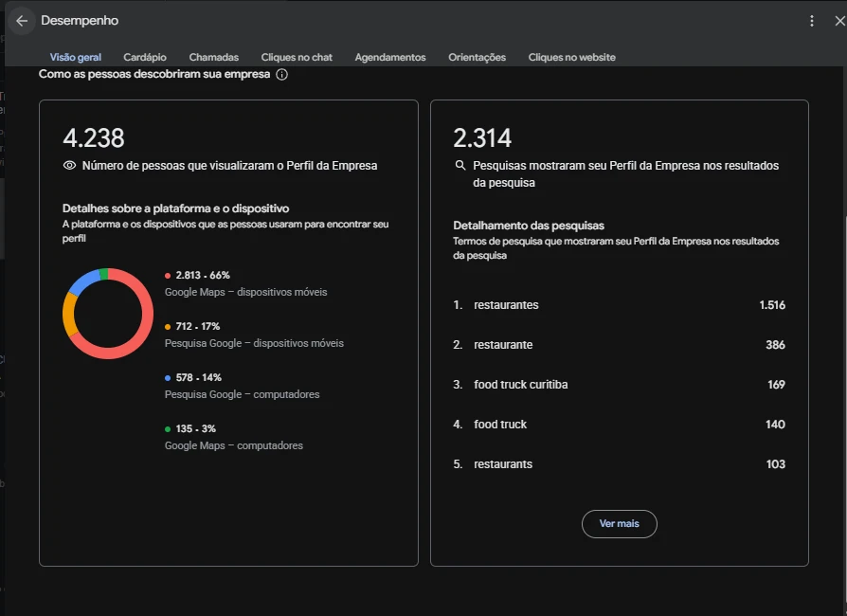Screen dimensions: 847x616
Task: Open the Agendamentos tab
Action: pyautogui.click(x=390, y=57)
